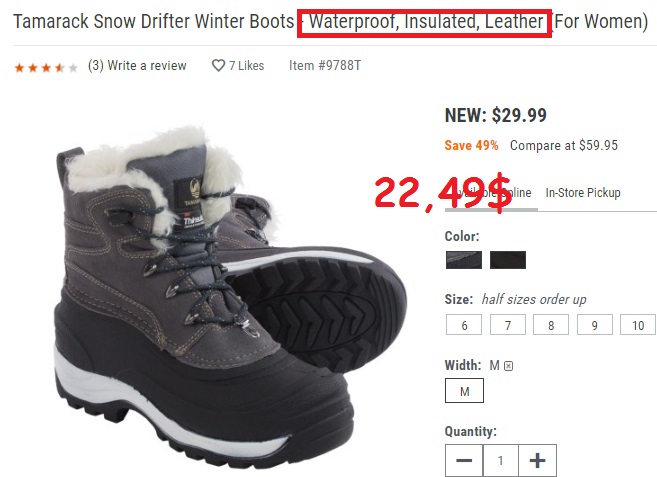Increase quantity with the plus button
657x477 pixels.
coord(538,460)
